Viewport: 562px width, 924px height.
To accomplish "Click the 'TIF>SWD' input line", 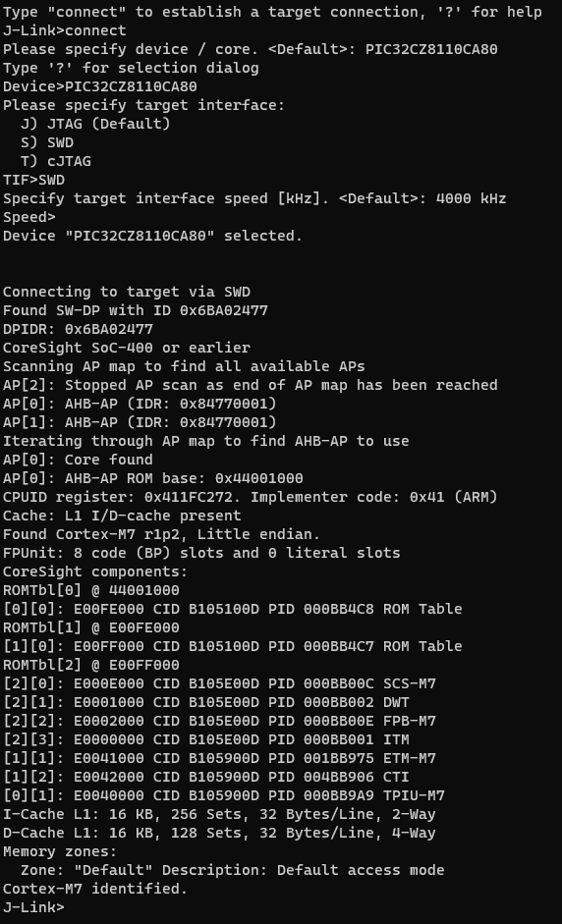I will (33, 180).
